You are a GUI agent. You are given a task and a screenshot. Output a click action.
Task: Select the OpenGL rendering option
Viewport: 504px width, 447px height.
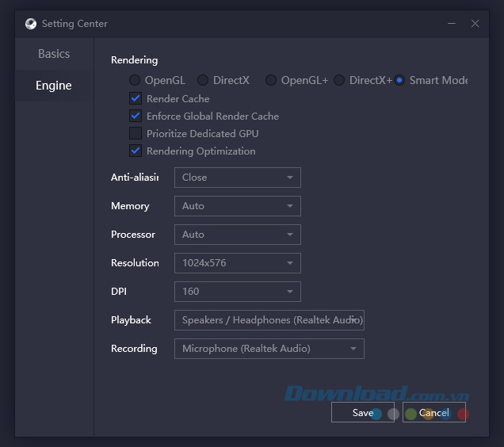click(x=135, y=80)
